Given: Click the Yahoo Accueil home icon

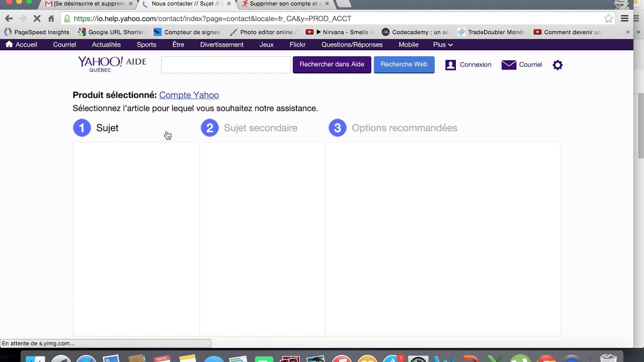Looking at the screenshot, I should click(9, 44).
